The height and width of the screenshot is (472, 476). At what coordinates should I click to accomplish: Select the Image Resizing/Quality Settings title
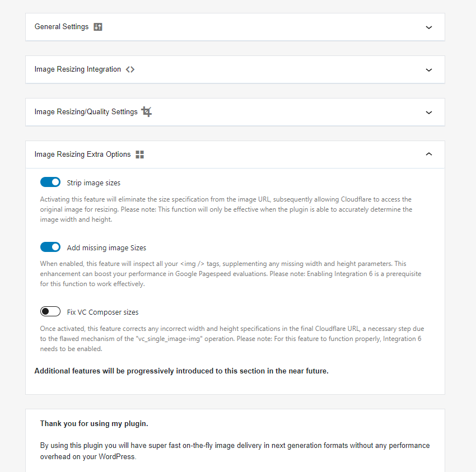86,112
